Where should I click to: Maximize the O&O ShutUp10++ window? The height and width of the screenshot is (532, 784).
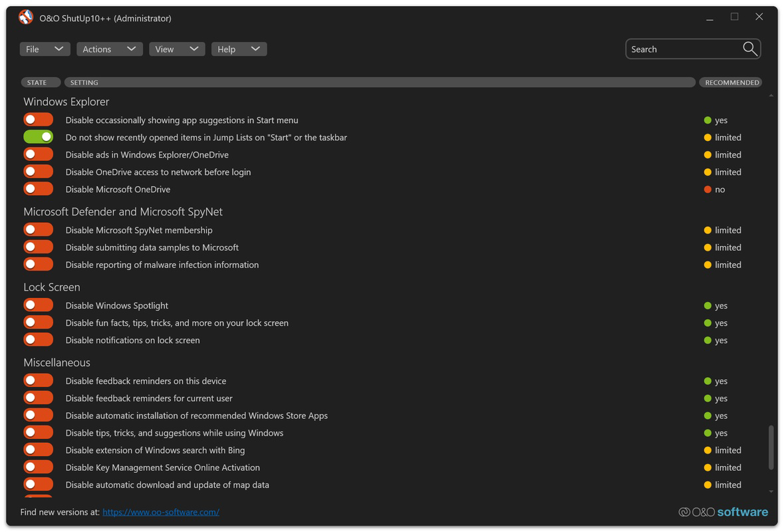tap(734, 17)
